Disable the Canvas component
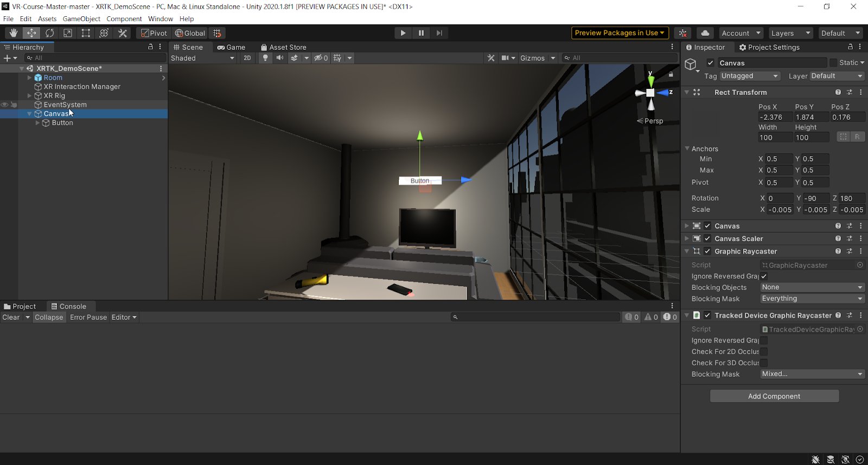The image size is (868, 465). [707, 226]
